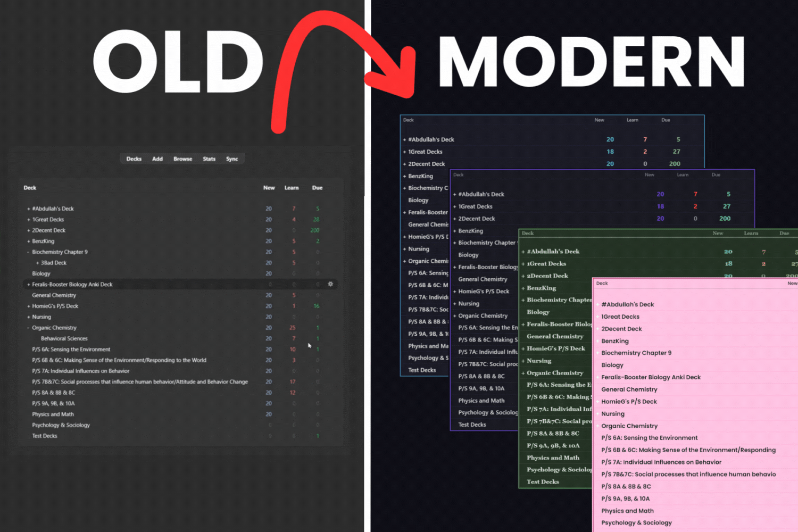
Task: Open 2Decent Deck in the purple-bordered panel
Action: [476, 219]
